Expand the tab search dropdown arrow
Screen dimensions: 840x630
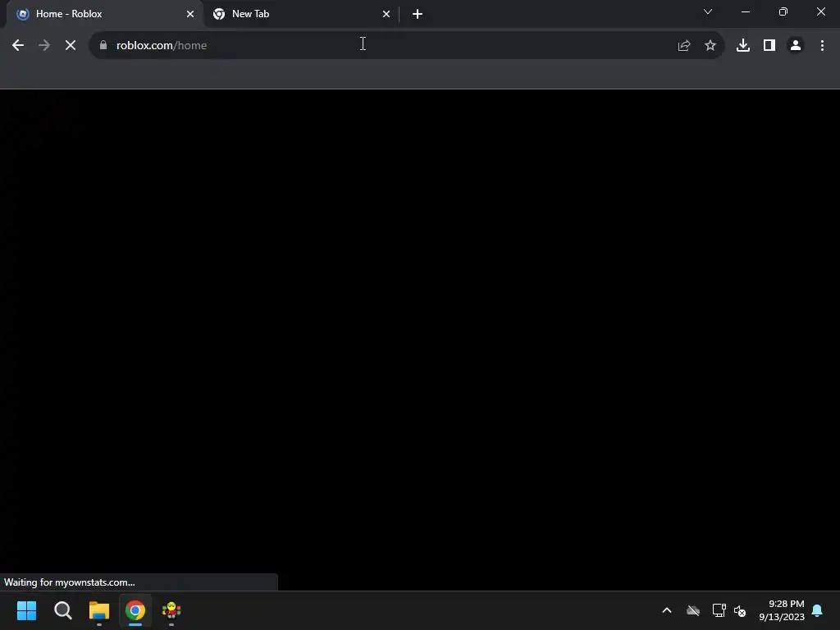point(708,11)
